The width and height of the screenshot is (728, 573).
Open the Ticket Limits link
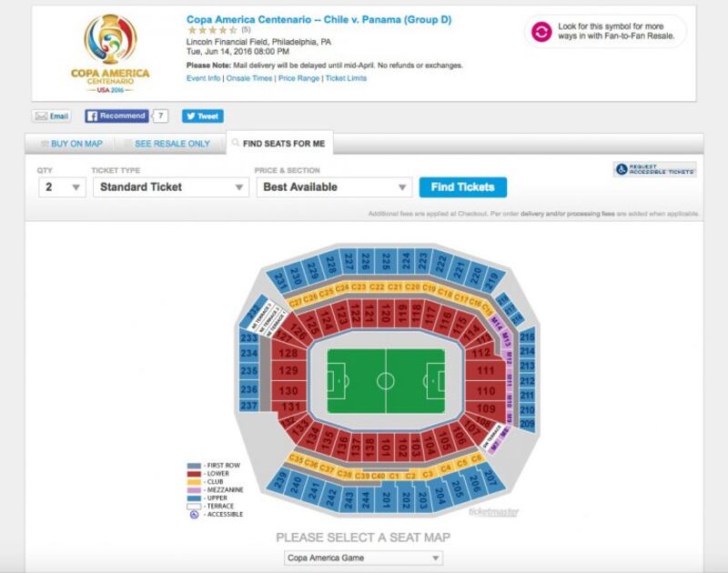(346, 78)
